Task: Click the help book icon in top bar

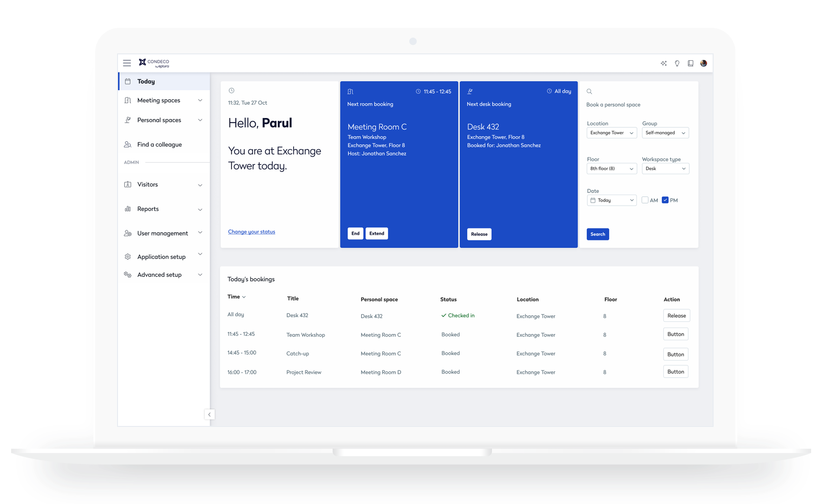Action: tap(690, 63)
